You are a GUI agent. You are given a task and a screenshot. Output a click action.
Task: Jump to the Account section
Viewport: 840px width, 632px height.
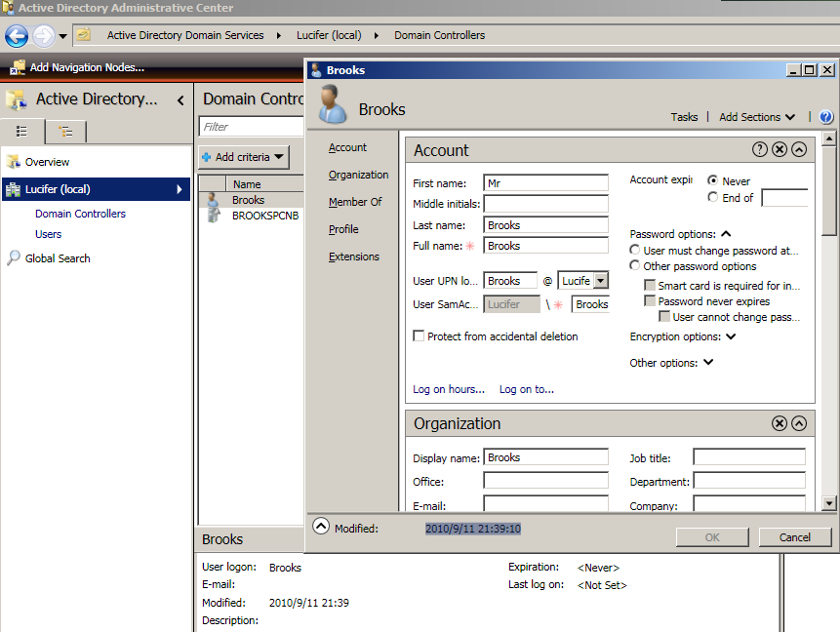point(347,147)
